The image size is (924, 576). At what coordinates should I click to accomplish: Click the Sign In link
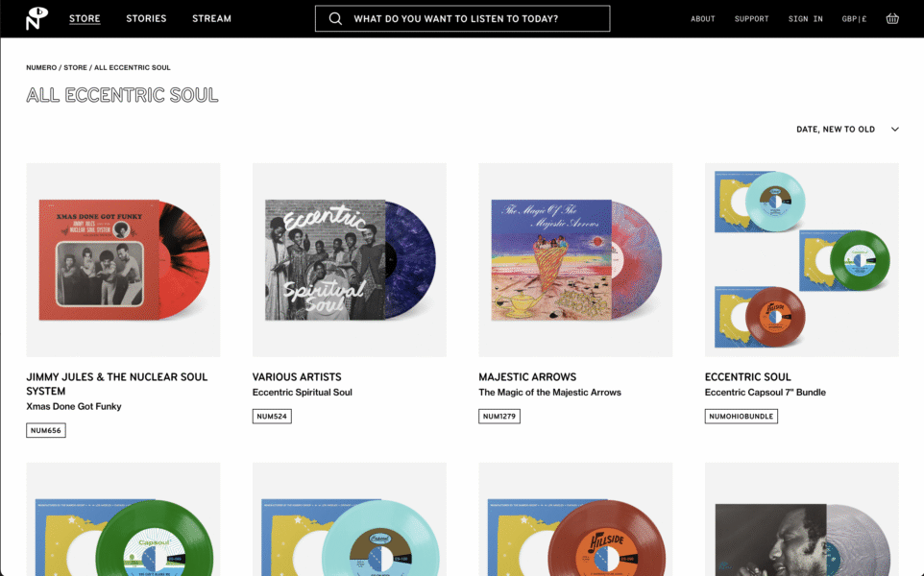coord(806,18)
